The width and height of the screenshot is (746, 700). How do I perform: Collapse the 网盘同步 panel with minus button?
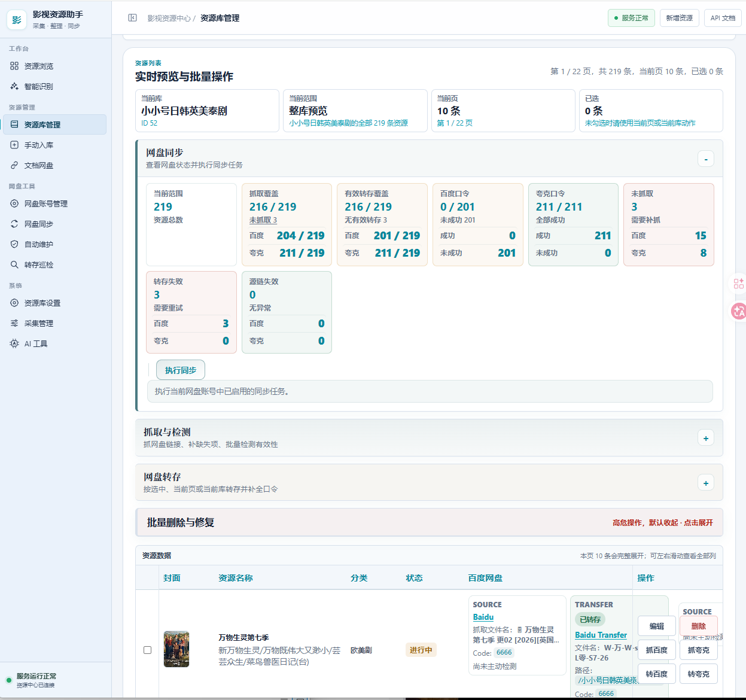pyautogui.click(x=706, y=159)
